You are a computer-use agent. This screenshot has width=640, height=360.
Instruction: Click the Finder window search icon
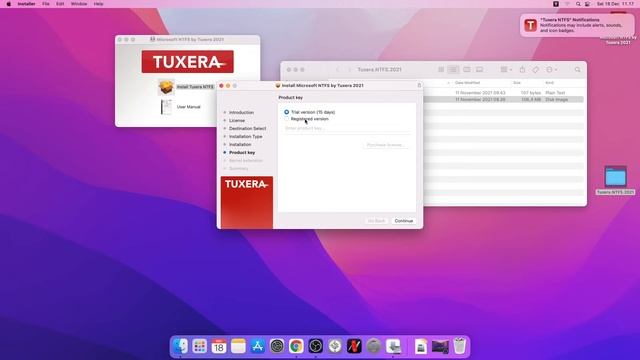(577, 70)
